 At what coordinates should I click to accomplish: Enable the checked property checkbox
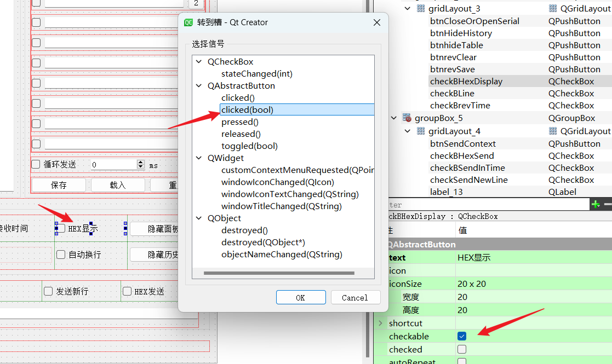click(x=462, y=349)
